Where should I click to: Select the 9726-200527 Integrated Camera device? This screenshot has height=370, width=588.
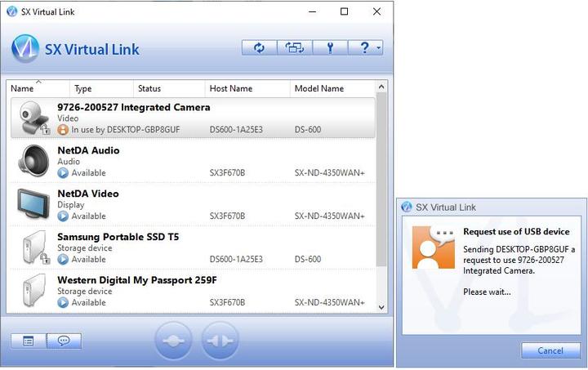133,108
